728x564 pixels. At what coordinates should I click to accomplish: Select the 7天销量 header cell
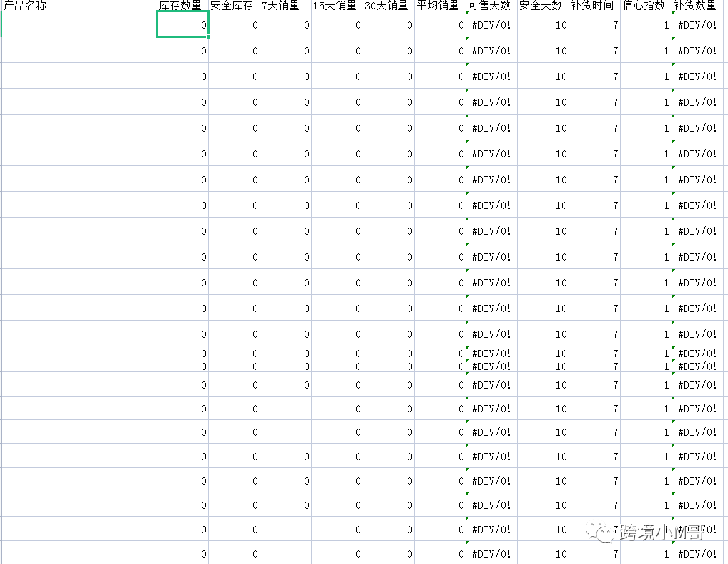(x=285, y=6)
